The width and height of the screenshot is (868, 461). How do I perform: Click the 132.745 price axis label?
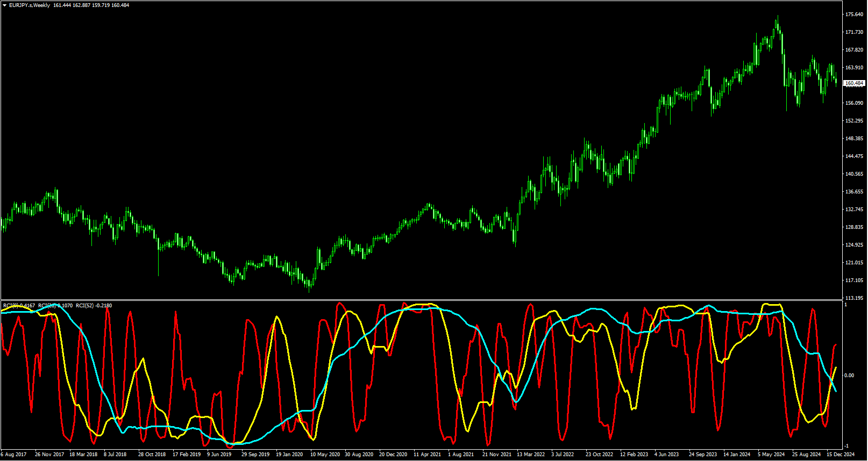coord(854,210)
